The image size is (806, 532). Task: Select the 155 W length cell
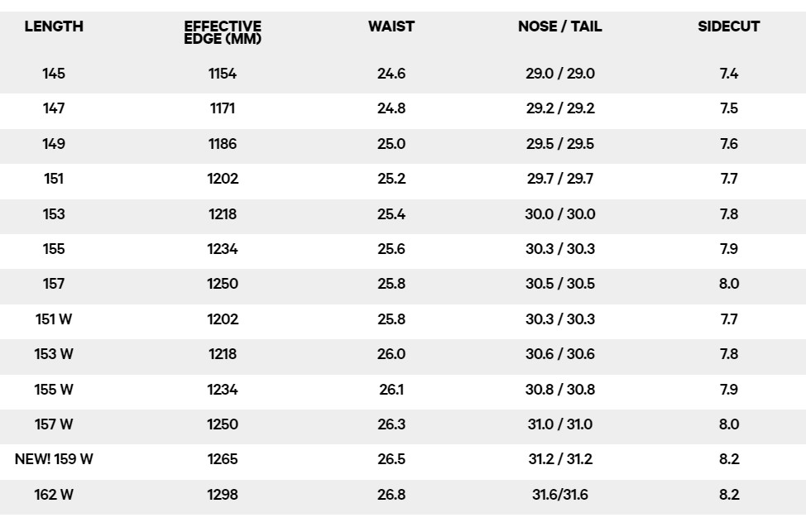click(x=54, y=390)
